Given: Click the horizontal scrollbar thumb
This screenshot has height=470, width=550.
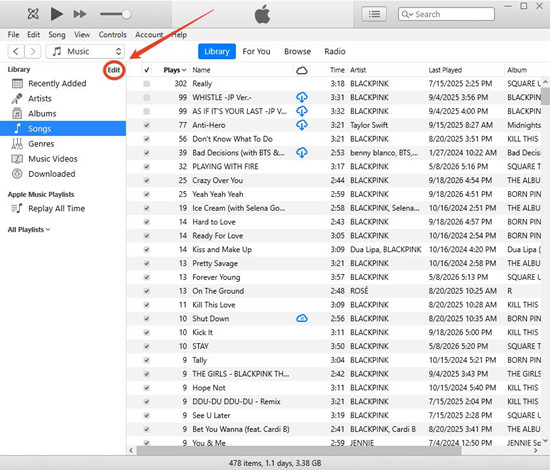Looking at the screenshot, I should (x=299, y=451).
